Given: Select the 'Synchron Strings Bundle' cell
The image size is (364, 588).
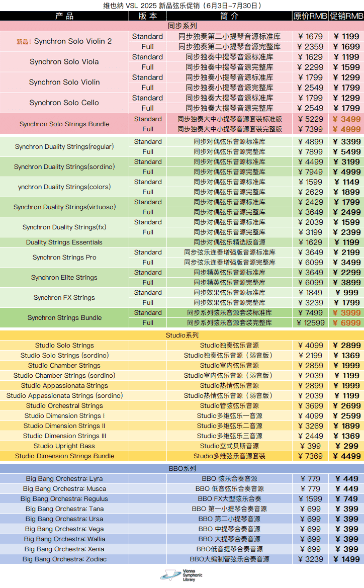Looking at the screenshot, I should point(64,317).
